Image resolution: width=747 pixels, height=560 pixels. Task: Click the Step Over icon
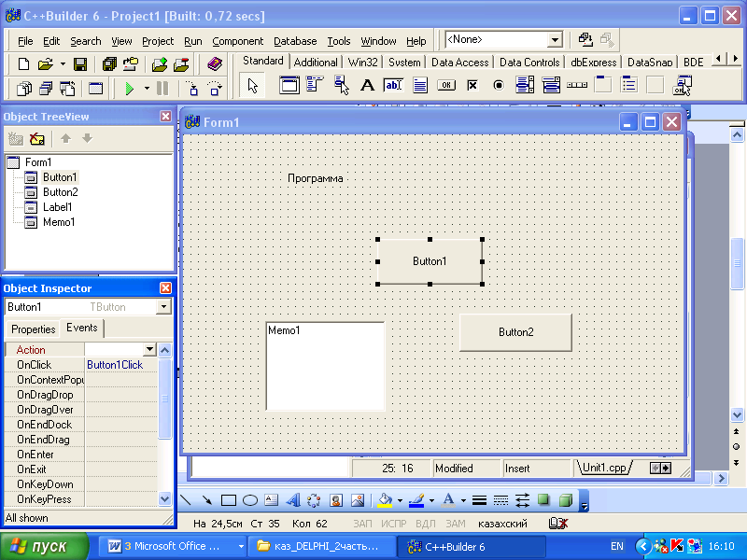point(215,89)
